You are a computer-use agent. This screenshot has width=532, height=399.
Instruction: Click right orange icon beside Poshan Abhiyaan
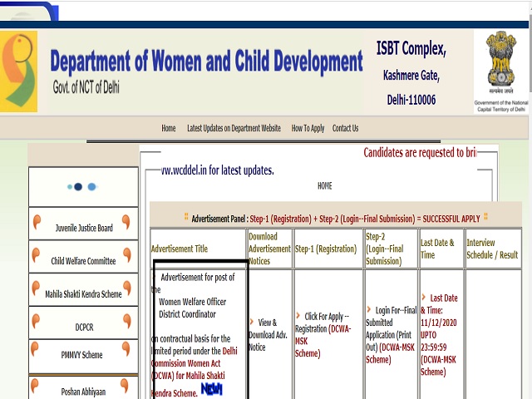pos(124,386)
